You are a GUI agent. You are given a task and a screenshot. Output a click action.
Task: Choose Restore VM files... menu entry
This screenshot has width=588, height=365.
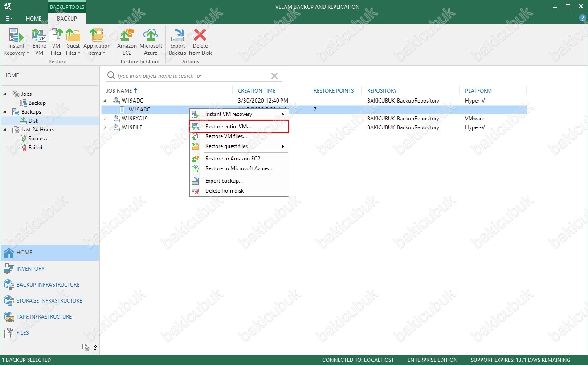pos(239,136)
